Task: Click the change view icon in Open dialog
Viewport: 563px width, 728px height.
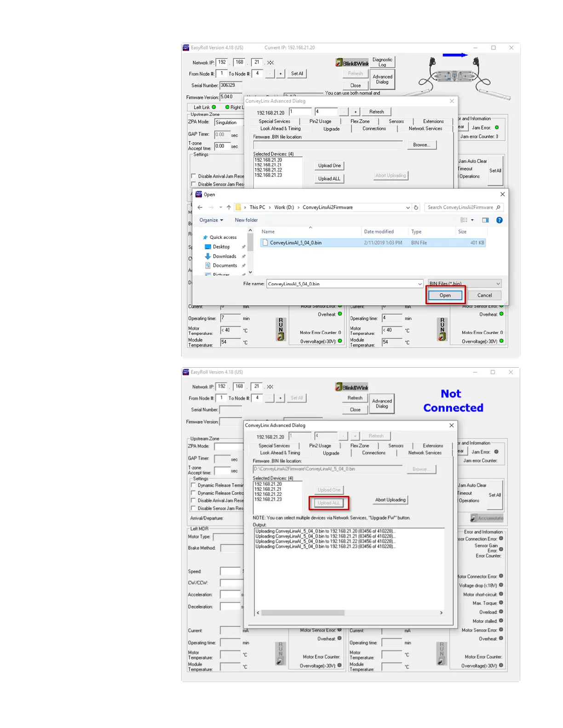Action: pyautogui.click(x=464, y=220)
